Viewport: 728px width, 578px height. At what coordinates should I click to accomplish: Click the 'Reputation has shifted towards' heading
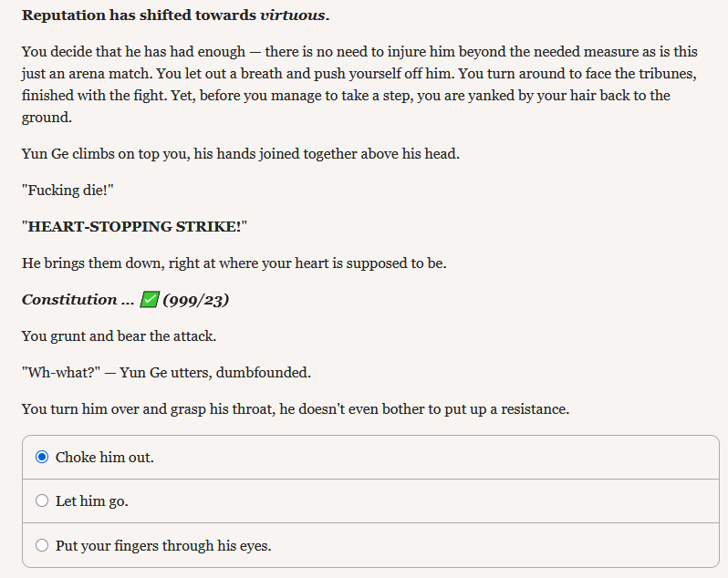pyautogui.click(x=139, y=15)
